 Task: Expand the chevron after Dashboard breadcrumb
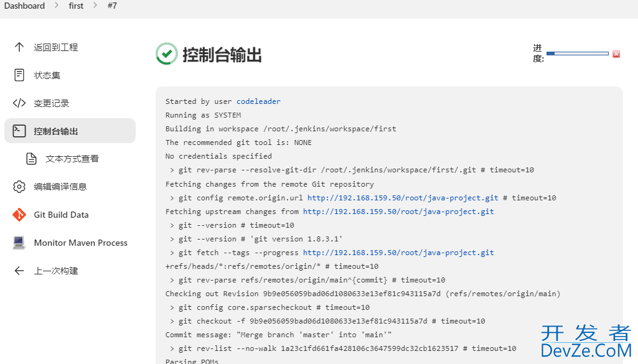click(57, 5)
